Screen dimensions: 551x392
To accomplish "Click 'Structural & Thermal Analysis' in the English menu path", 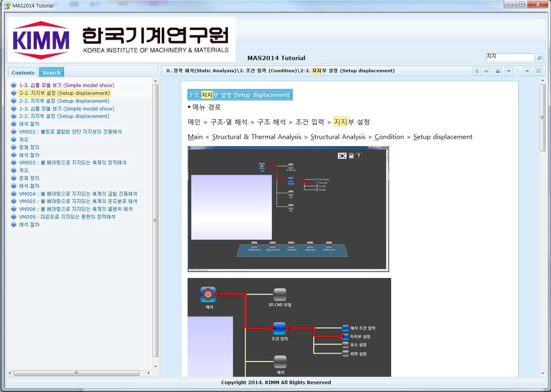I will coord(256,137).
